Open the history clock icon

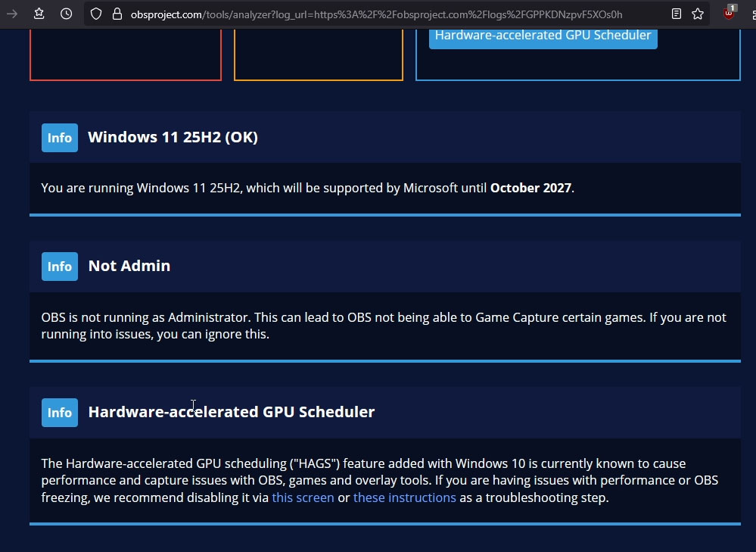(x=67, y=14)
